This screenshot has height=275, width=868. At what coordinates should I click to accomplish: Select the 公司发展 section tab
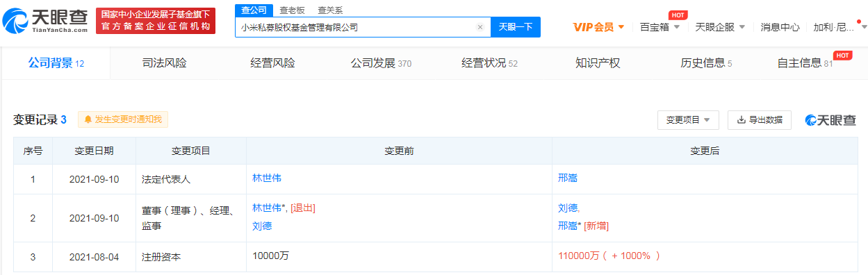click(381, 63)
